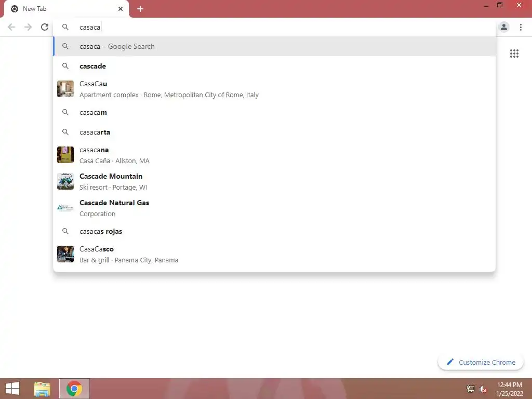Choose Cascade Natural Gas Corporation suggestion
Screen dimensions: 532x399
[274, 208]
